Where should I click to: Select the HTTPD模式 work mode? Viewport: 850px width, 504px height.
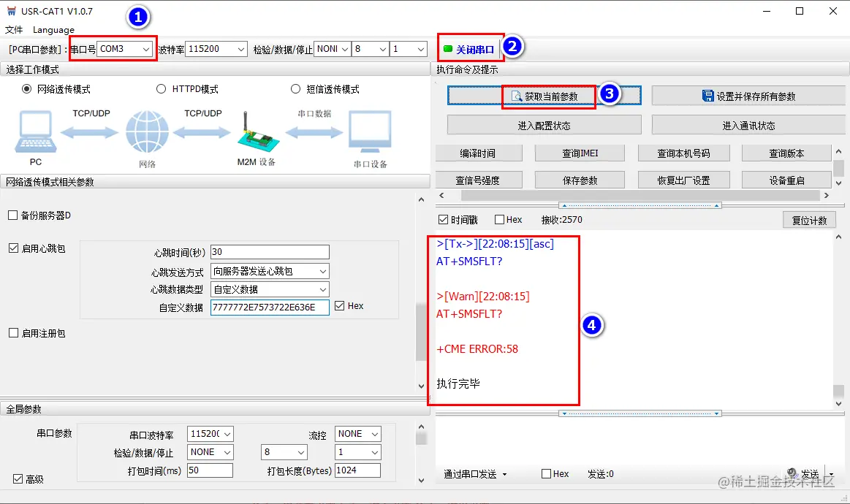[160, 88]
